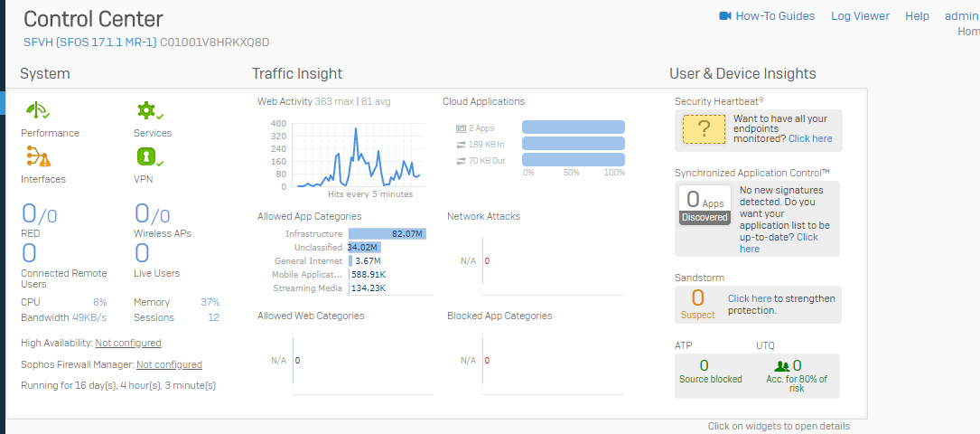Viewport: 980px width, 434px height.
Task: Open the admin user menu
Action: click(961, 16)
